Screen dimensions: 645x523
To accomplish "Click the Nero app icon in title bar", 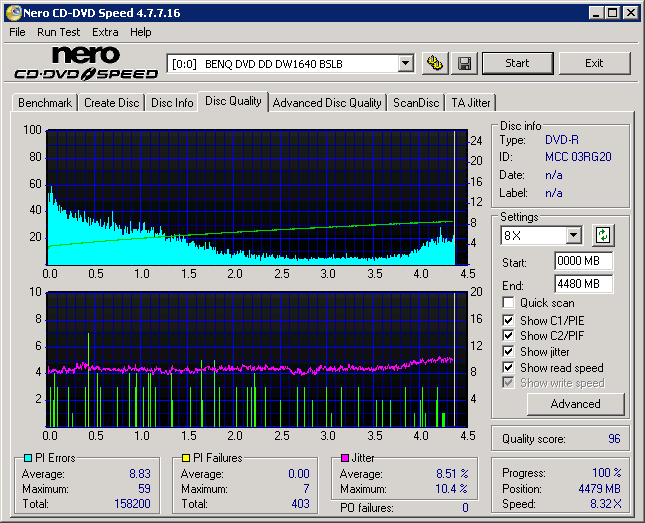I will coord(13,13).
